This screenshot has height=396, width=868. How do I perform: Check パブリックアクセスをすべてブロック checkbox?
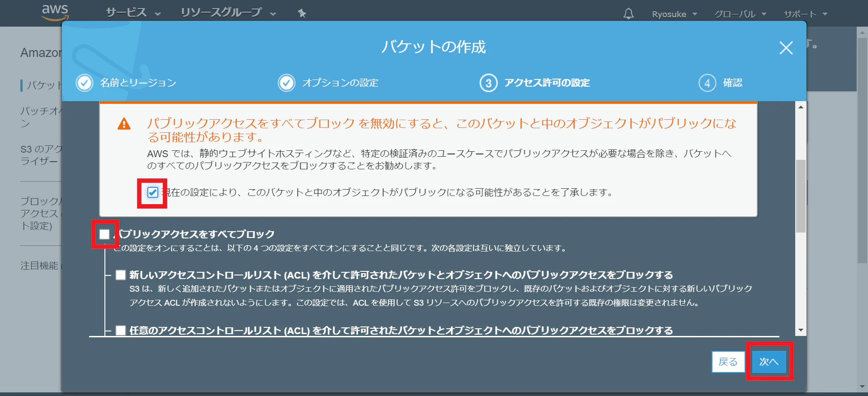tap(104, 234)
